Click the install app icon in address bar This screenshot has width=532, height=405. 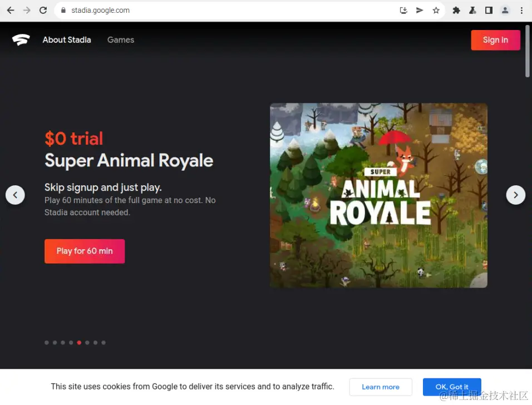pyautogui.click(x=403, y=10)
